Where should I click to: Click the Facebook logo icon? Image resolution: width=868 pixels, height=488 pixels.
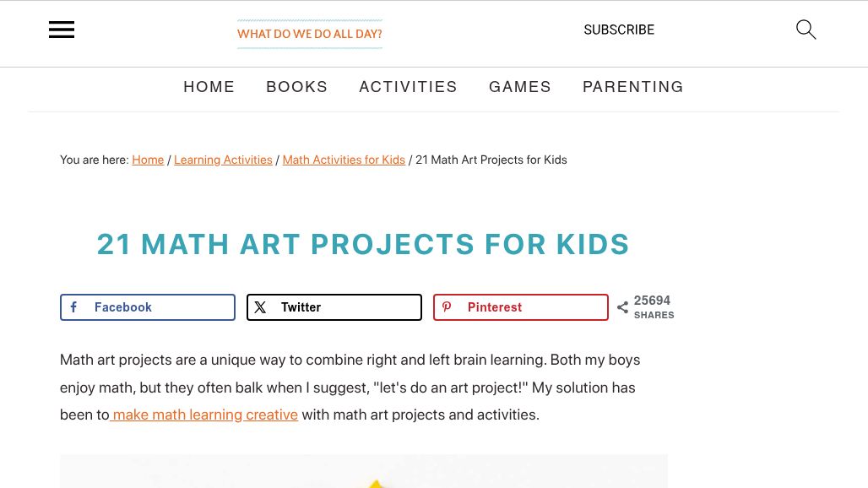coord(74,307)
